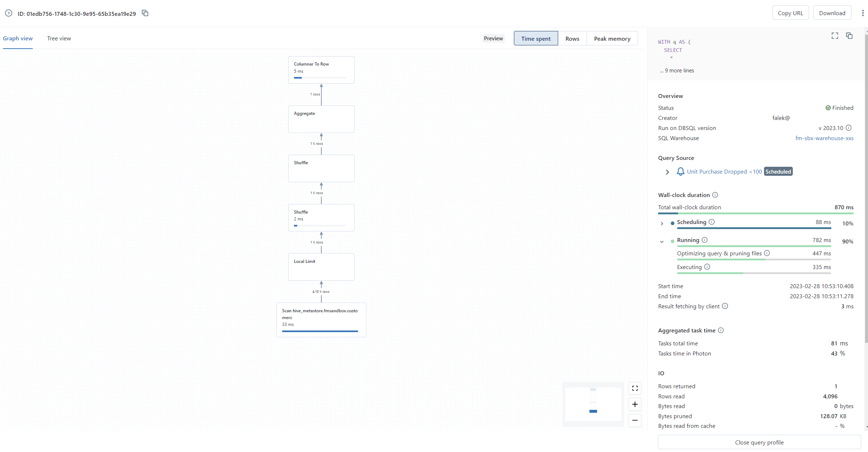Screen dimensions: 868x452
Task: Collapse the Running section
Action: point(662,241)
